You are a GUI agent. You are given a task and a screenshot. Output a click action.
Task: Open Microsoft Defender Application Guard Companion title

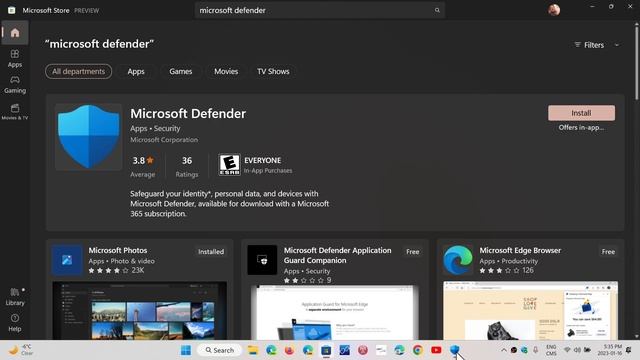pos(338,255)
